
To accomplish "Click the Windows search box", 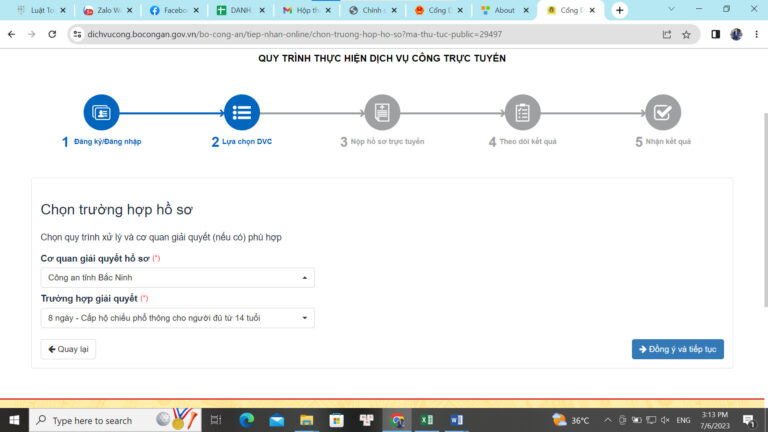I will [116, 420].
